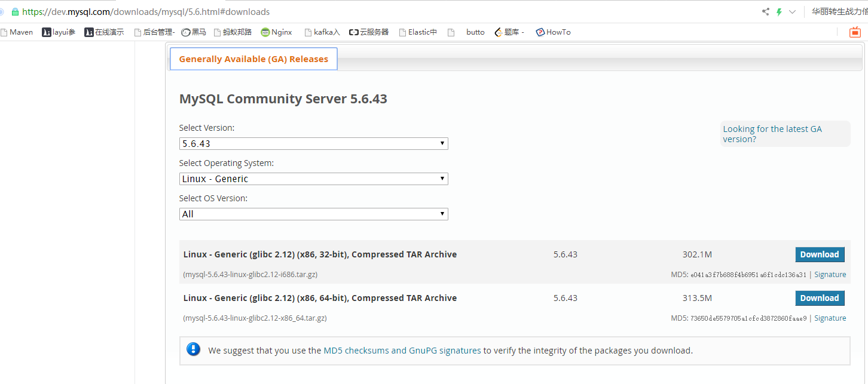
Task: Open the Maven bookmark
Action: 16,32
